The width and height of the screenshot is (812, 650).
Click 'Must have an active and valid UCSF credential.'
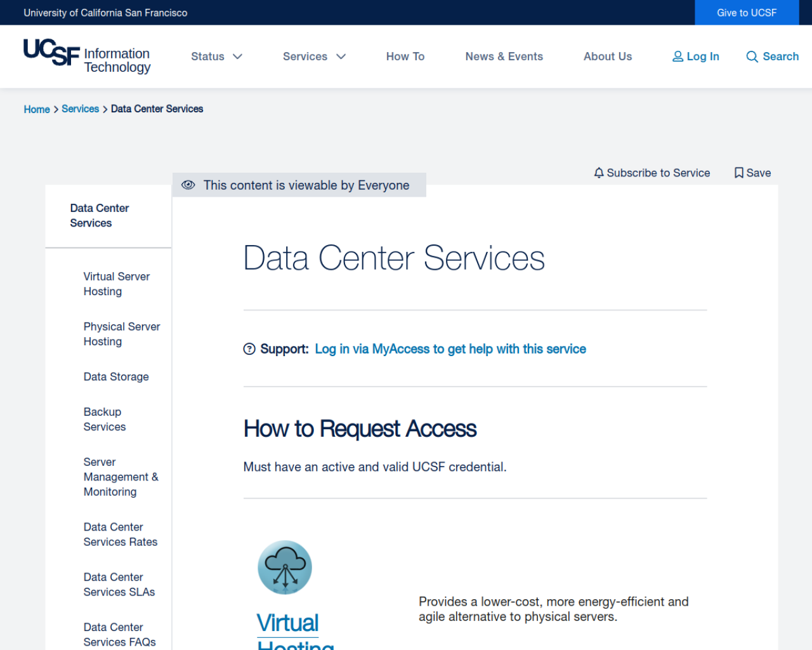tap(375, 467)
